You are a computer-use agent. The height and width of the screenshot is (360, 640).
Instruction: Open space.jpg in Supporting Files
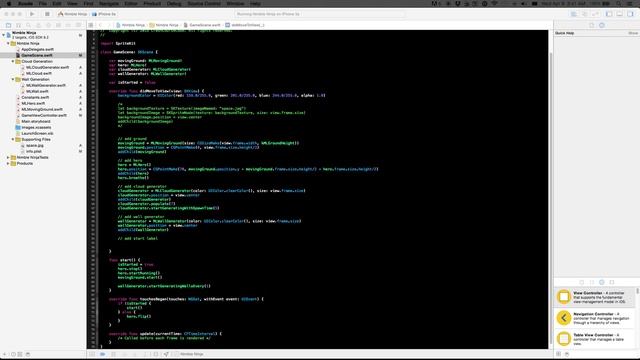click(x=35, y=145)
